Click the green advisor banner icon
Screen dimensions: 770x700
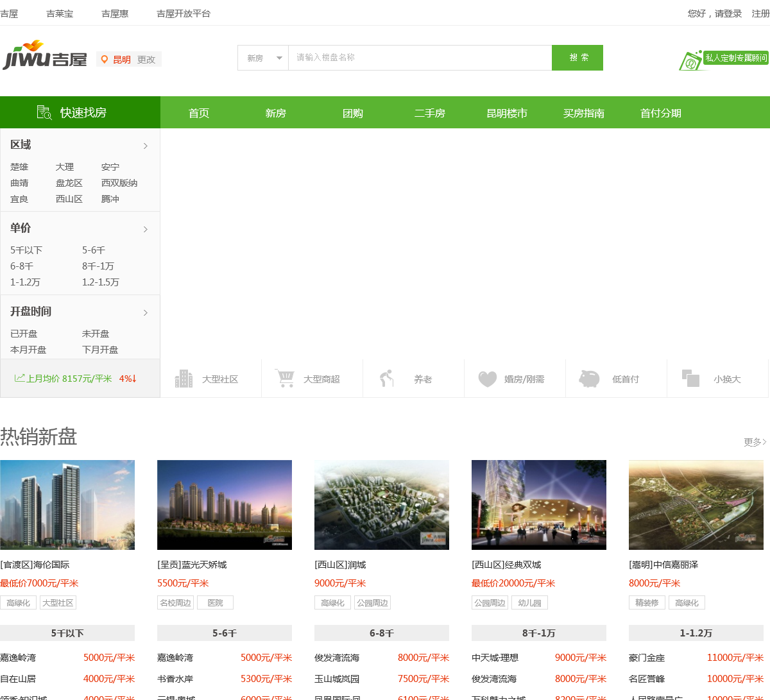(x=691, y=60)
